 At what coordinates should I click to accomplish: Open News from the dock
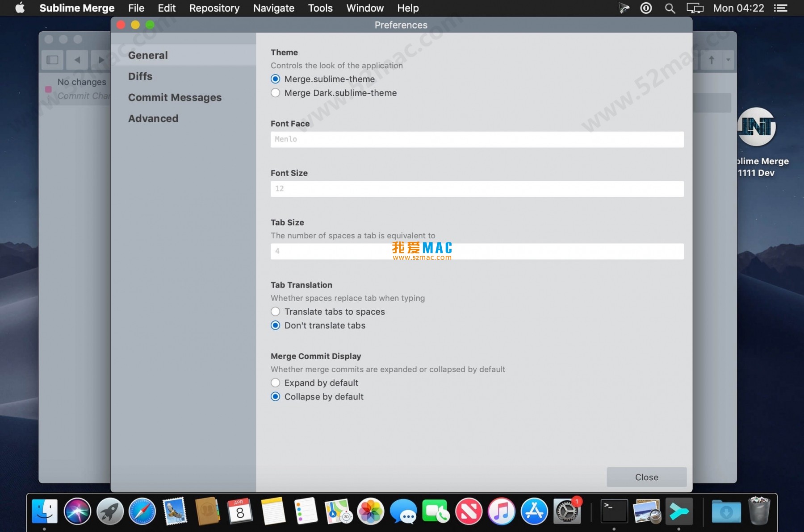469,511
